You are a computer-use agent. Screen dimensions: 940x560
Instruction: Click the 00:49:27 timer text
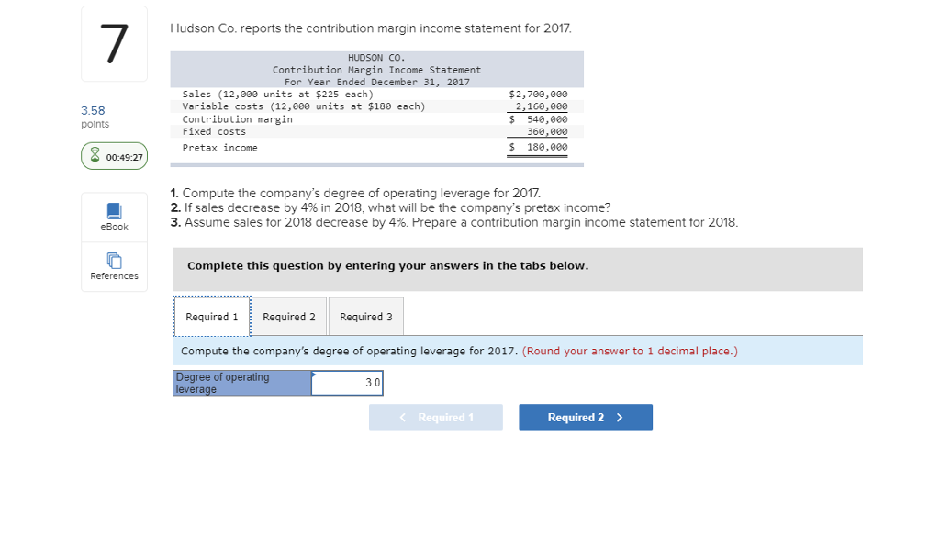click(124, 157)
